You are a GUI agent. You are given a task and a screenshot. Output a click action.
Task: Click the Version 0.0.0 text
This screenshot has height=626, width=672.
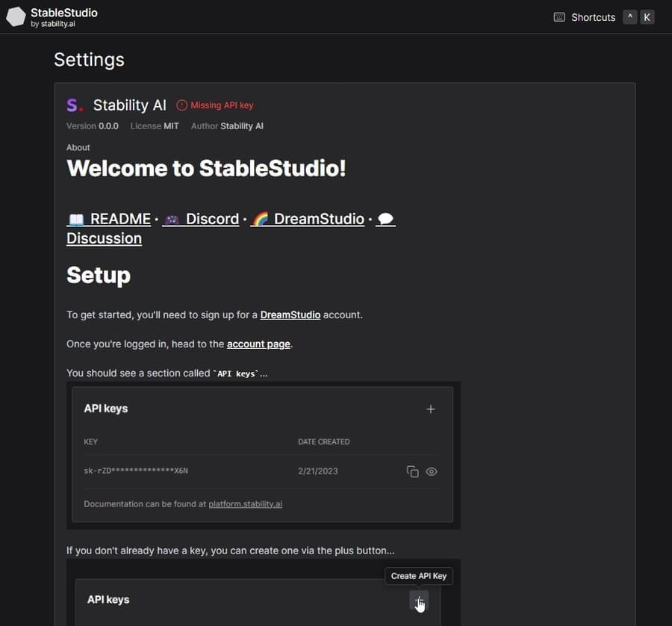(x=92, y=126)
